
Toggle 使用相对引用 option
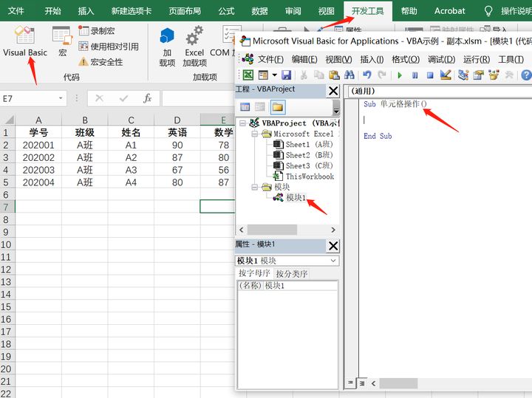click(109, 47)
